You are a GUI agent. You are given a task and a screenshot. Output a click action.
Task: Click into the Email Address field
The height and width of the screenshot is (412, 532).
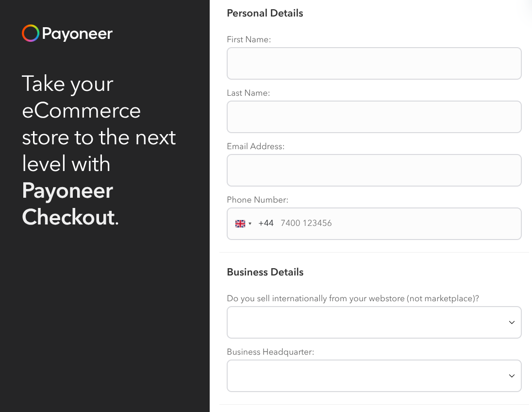pos(374,170)
